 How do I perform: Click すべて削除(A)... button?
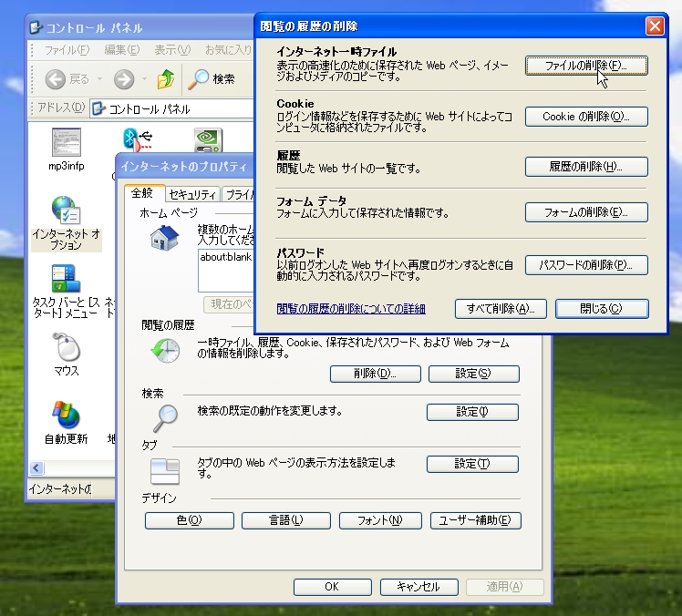pos(501,309)
